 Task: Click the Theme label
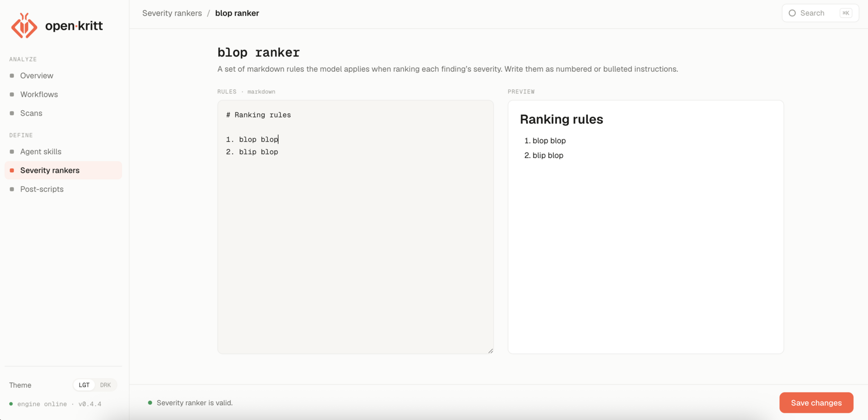(x=20, y=385)
